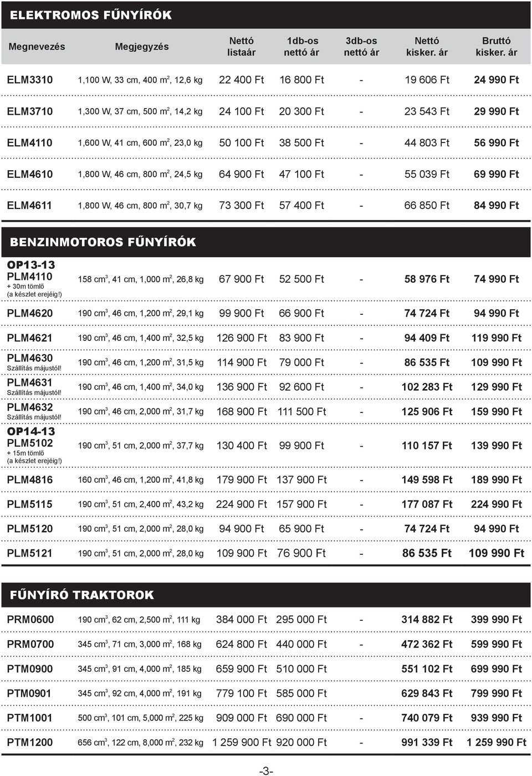Click the ELEKTROMOS FŰNYÍRÓK section header

(91, 16)
